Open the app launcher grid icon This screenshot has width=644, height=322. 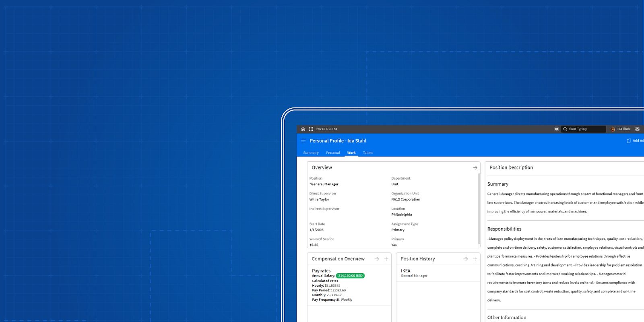point(311,129)
